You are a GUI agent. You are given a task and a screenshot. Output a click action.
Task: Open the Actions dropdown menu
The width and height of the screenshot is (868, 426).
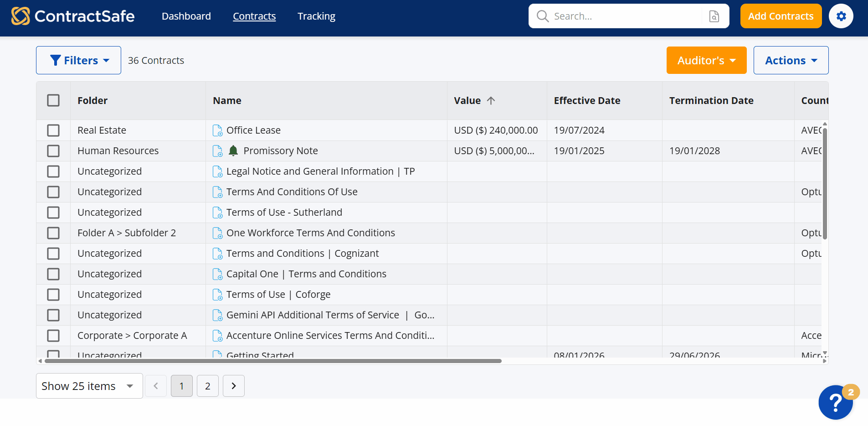pyautogui.click(x=791, y=60)
